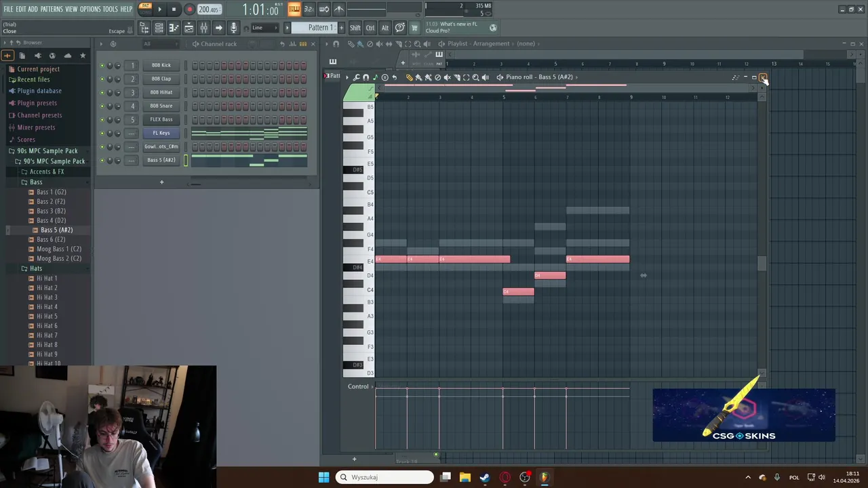This screenshot has height=488, width=868.
Task: Click the Windows Start button on taskbar
Action: click(x=323, y=477)
